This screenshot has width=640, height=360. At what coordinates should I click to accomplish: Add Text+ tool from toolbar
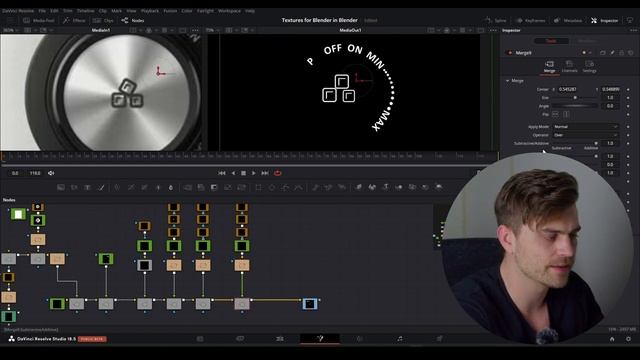point(87,187)
